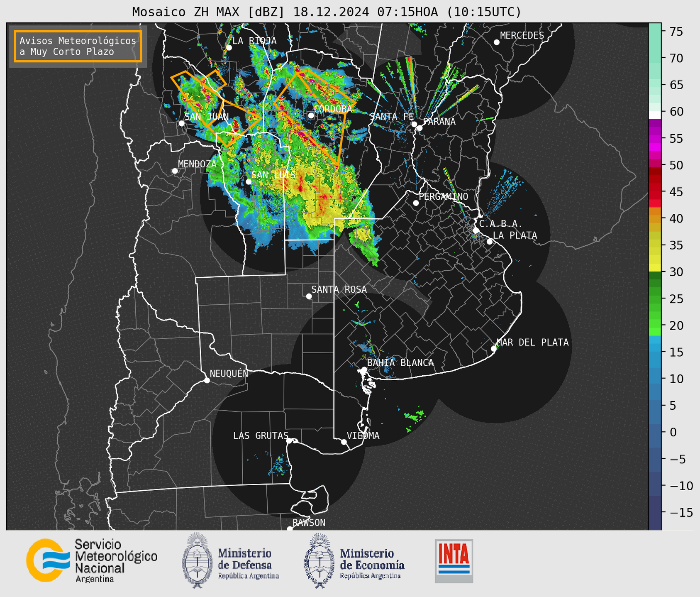The image size is (700, 597).
Task: Click the INTA logo
Action: click(454, 561)
